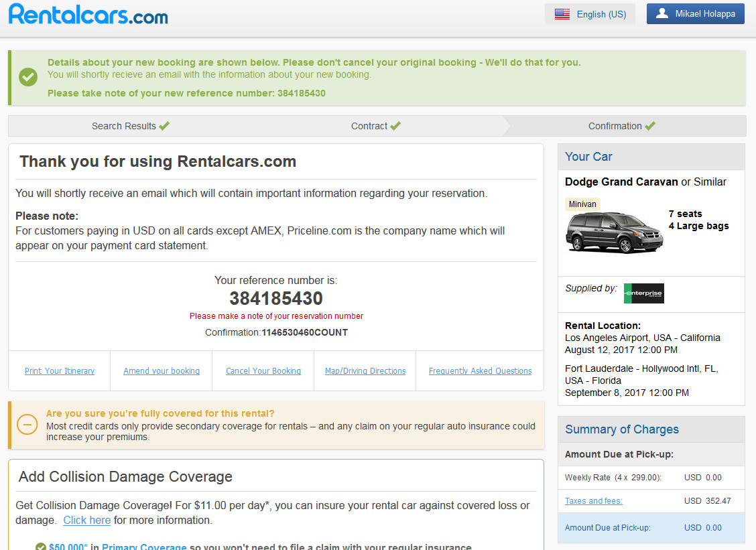Go to the Contract step

point(375,126)
